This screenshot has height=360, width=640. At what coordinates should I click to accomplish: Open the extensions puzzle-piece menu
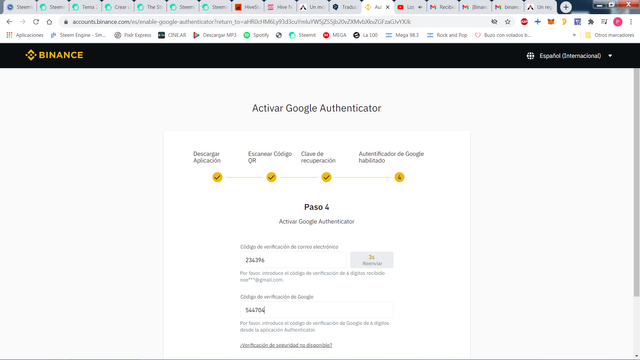coord(591,22)
